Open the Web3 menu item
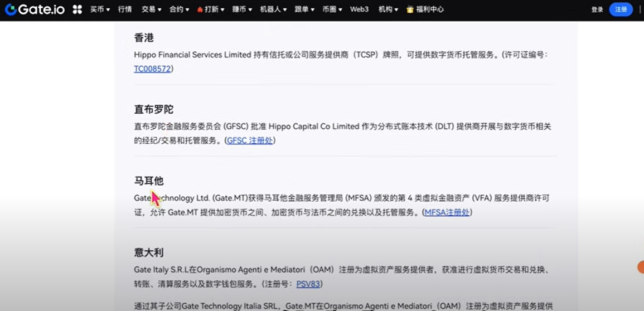 (x=360, y=9)
